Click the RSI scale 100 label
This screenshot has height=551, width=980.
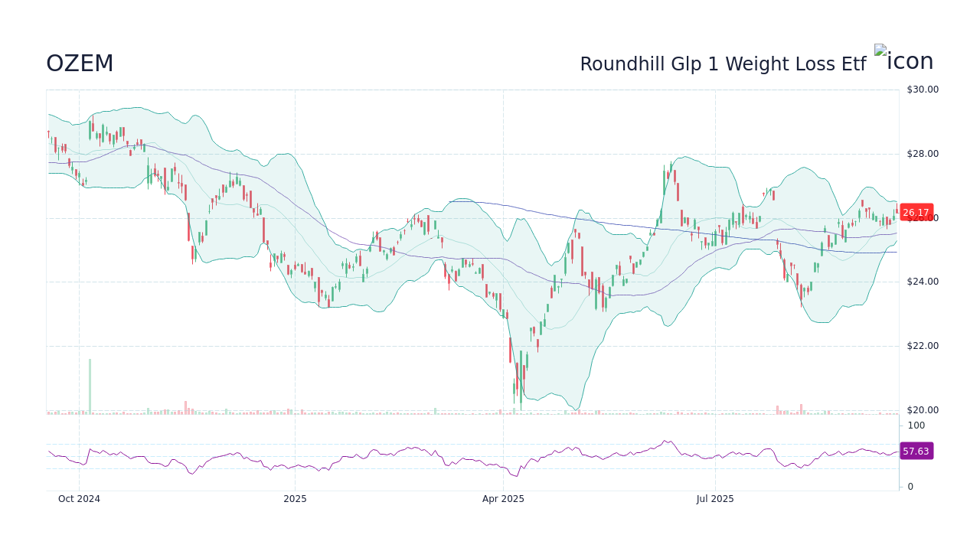click(916, 425)
